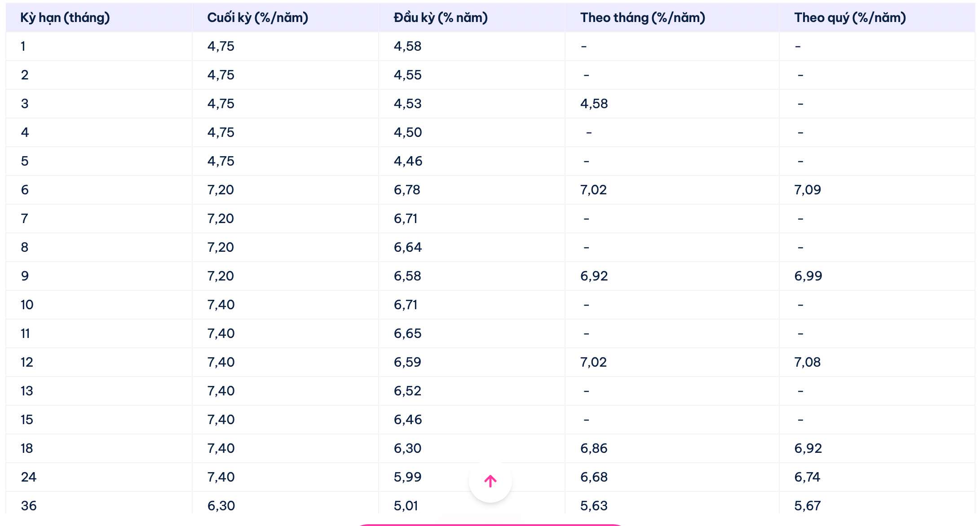Click the 7,08 quarterly rate for 12 months
The width and height of the screenshot is (980, 526).
tap(808, 362)
